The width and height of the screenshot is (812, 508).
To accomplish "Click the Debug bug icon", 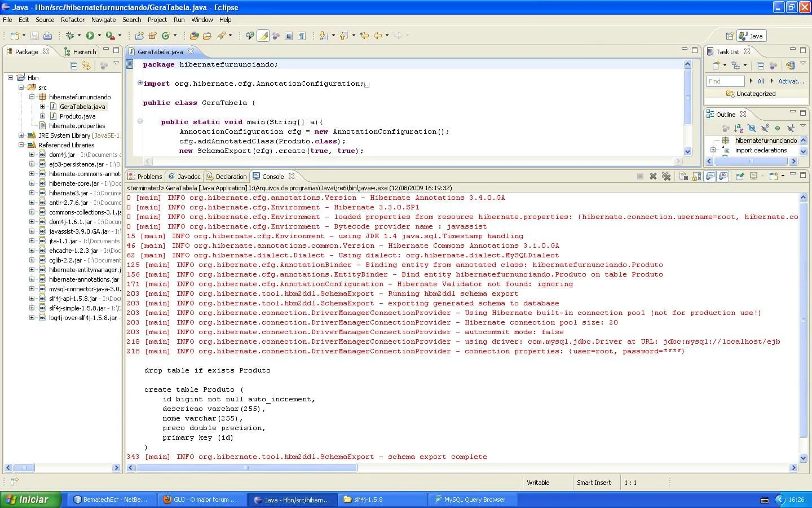I will click(x=70, y=36).
